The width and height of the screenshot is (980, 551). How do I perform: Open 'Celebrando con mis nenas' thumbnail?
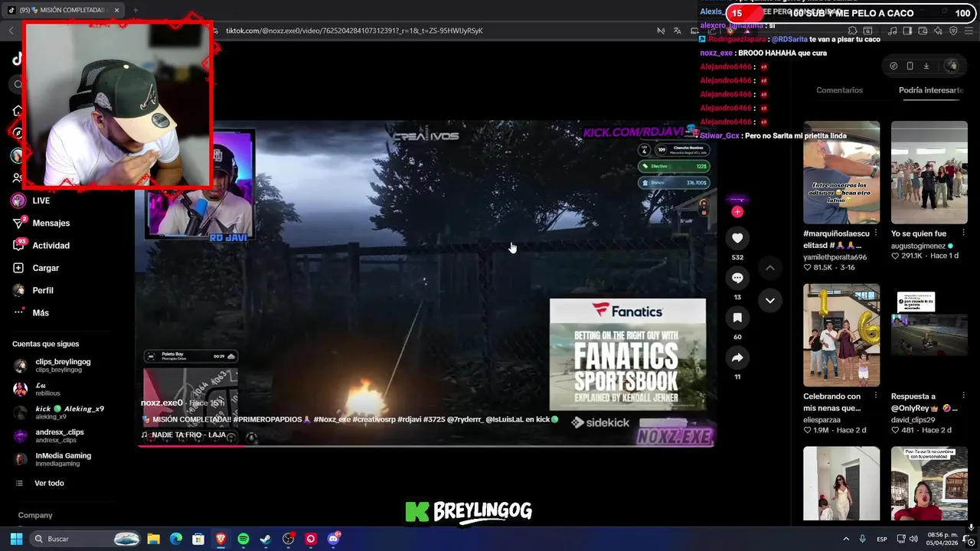(841, 335)
